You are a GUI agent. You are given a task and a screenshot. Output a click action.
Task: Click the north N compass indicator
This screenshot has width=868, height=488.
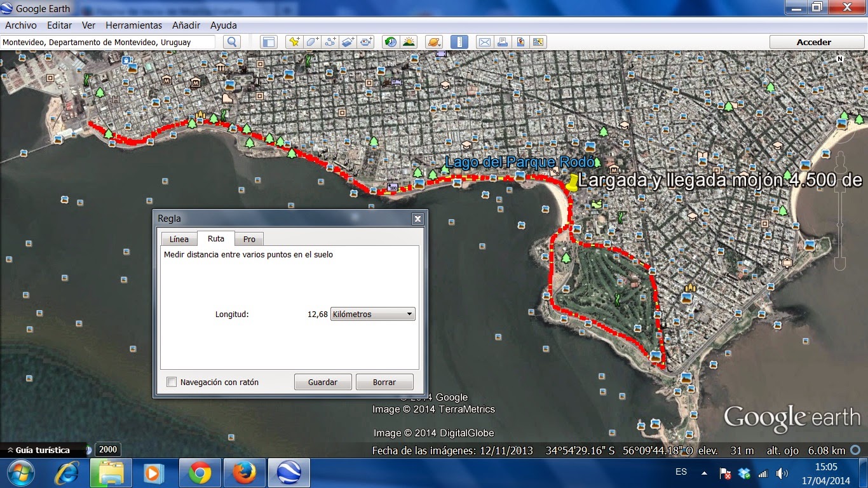840,58
